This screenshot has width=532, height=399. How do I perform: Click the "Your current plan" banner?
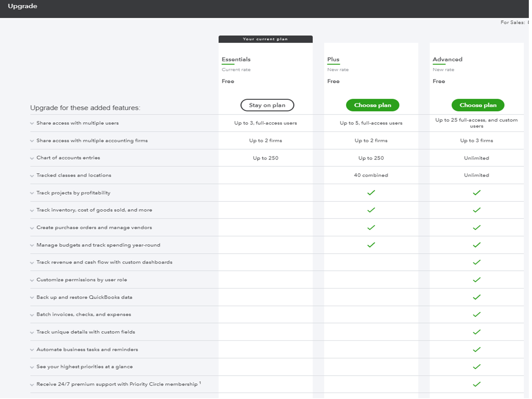coord(266,39)
